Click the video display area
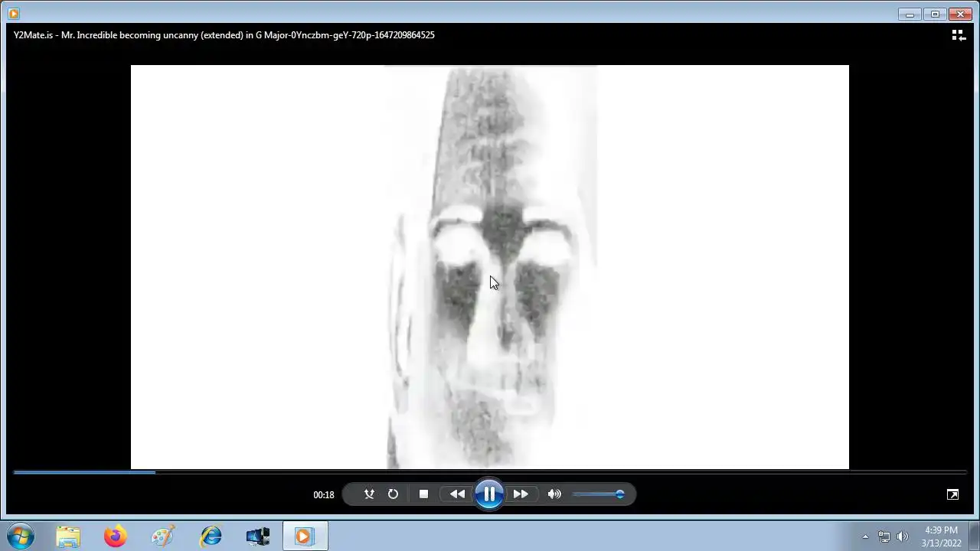Screen dimensions: 980x551 click(490, 267)
